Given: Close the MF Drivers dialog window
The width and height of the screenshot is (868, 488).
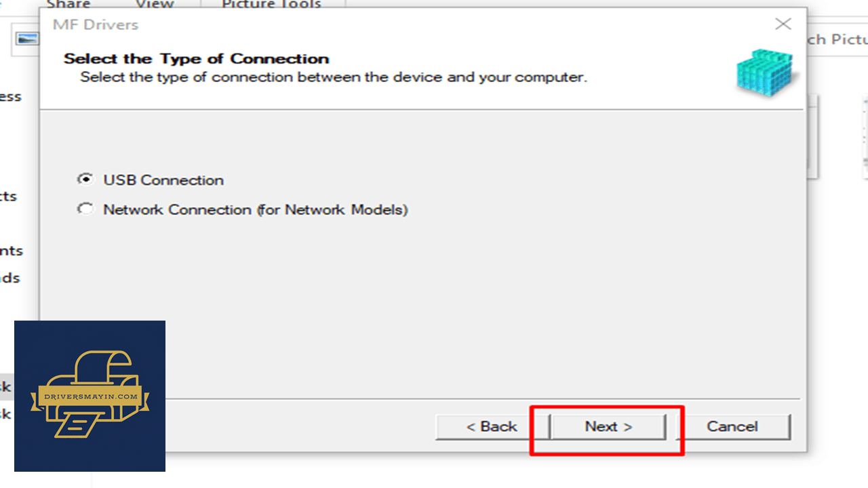Looking at the screenshot, I should pos(783,24).
